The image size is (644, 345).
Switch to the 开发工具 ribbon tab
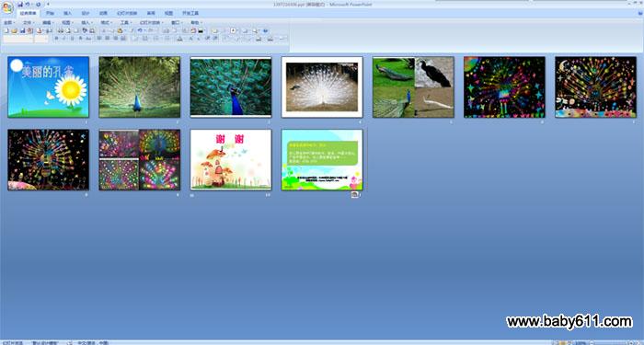tap(190, 13)
